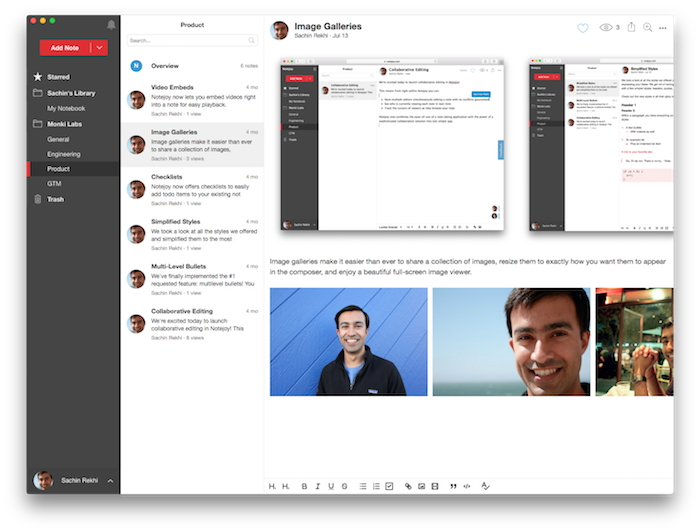Open the Add Note dropdown arrow
The width and height of the screenshot is (700, 532).
[99, 47]
